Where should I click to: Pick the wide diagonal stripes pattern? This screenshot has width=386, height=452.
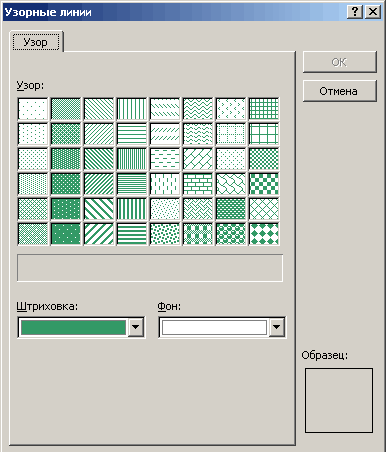tap(99, 234)
